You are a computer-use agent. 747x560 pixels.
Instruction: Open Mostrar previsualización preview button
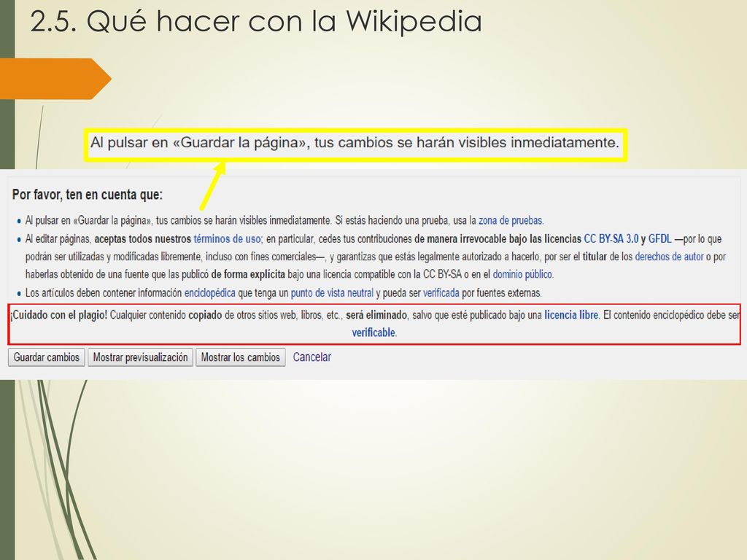tap(140, 357)
